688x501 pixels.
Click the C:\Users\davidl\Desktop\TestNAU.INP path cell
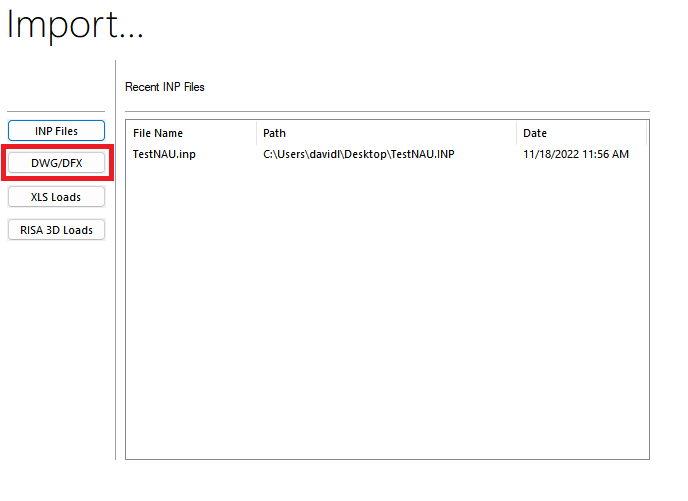[358, 154]
